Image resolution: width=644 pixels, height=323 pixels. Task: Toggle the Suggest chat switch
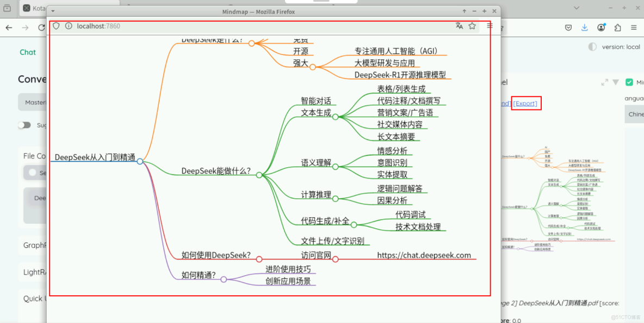point(24,125)
